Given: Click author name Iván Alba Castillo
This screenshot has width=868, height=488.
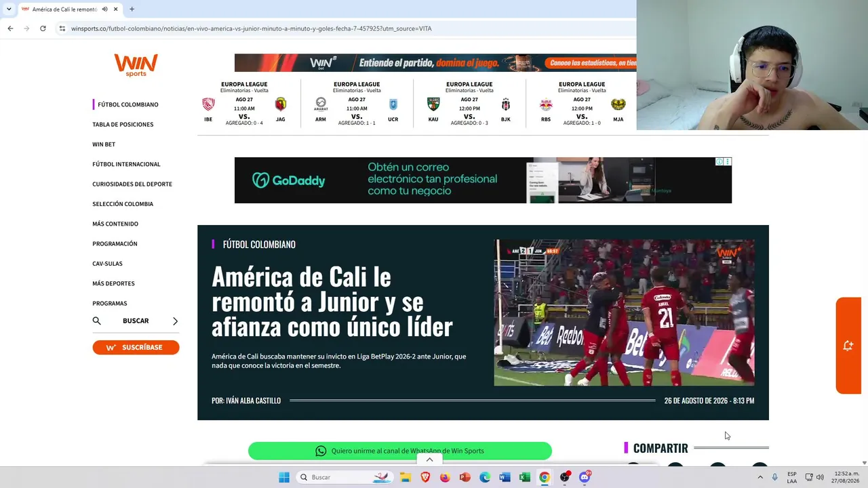Looking at the screenshot, I should [x=254, y=401].
